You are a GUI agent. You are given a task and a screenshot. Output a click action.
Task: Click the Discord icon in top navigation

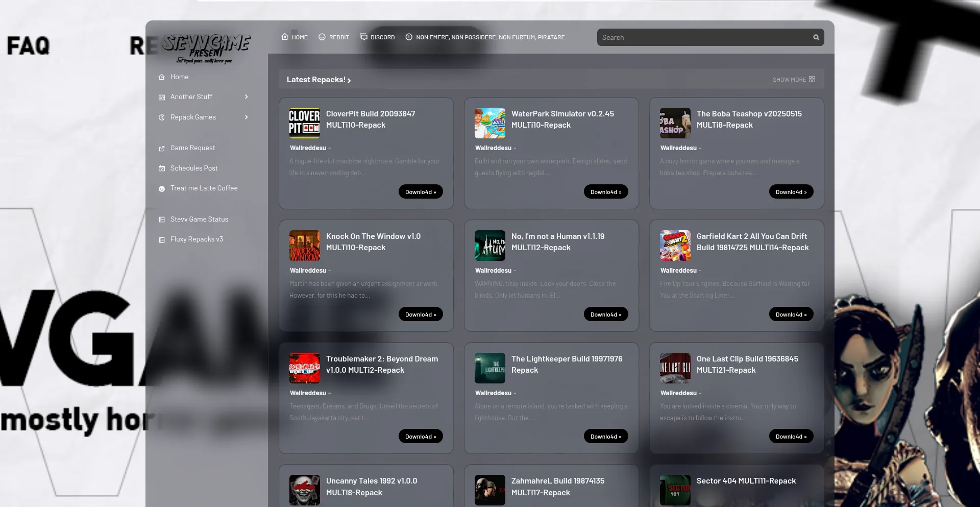click(363, 37)
